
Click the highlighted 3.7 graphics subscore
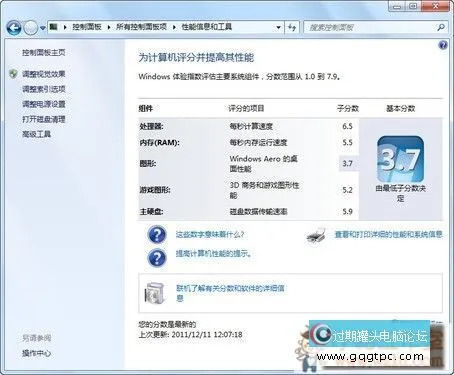347,163
